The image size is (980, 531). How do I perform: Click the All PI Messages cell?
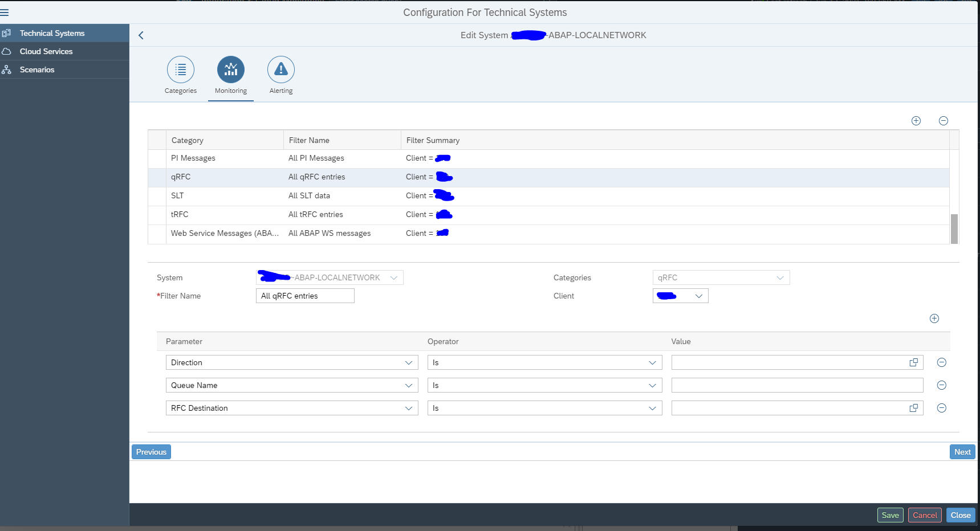pyautogui.click(x=316, y=158)
